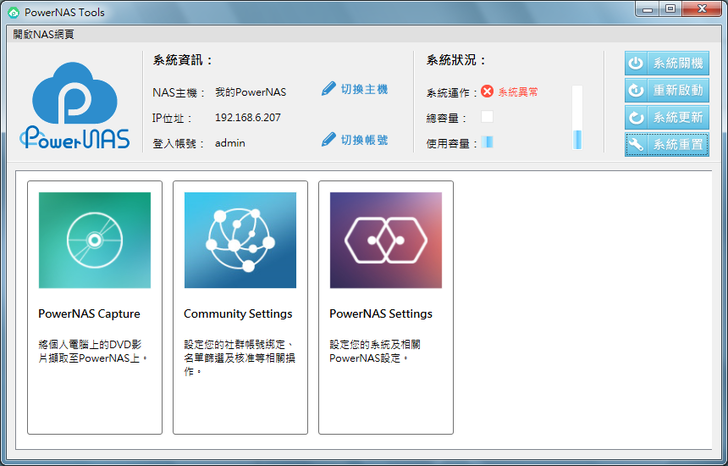The width and height of the screenshot is (728, 466).
Task: Click the pencil icon beside 切換帳號
Action: [328, 139]
